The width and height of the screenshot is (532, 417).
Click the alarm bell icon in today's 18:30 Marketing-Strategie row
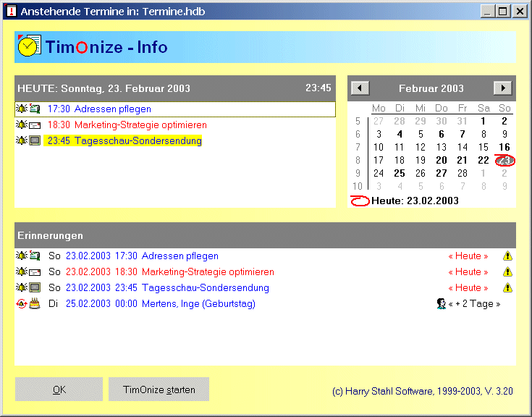pyautogui.click(x=22, y=125)
